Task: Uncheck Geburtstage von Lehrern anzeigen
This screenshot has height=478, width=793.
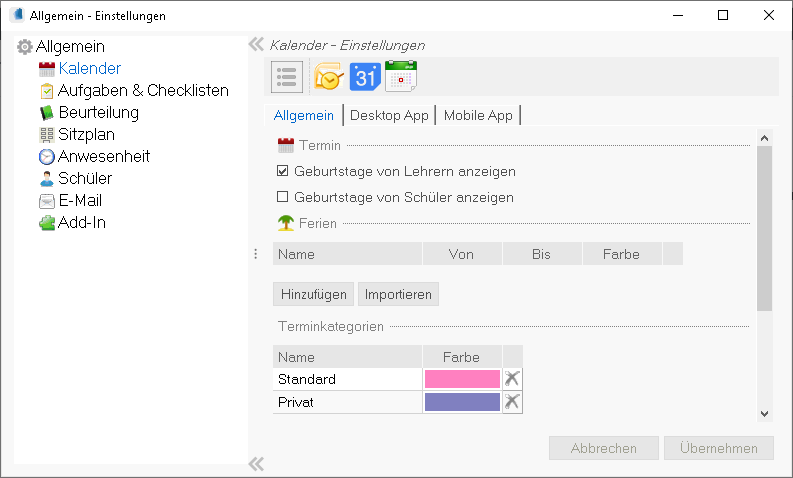Action: [283, 171]
